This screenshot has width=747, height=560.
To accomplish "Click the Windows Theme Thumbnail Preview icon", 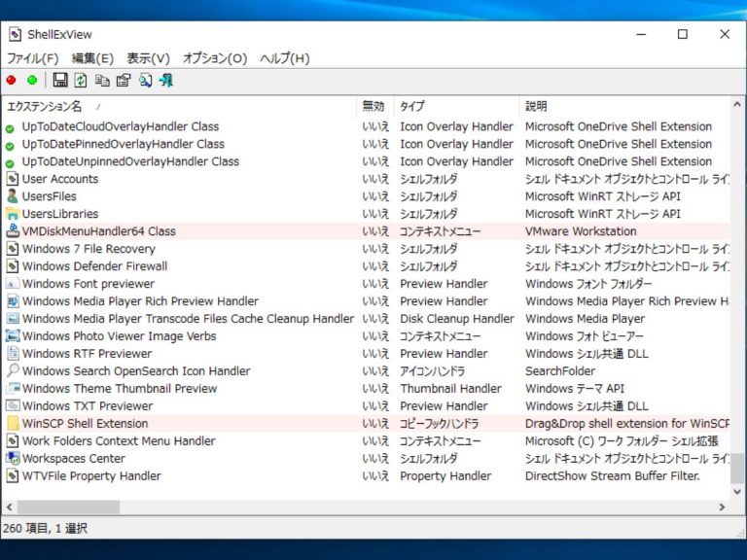I will [13, 388].
